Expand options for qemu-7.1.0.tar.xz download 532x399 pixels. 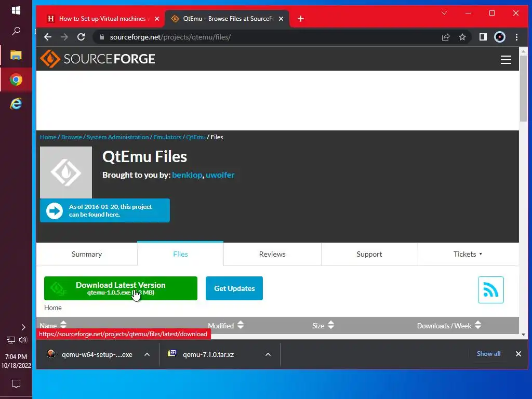[268, 354]
